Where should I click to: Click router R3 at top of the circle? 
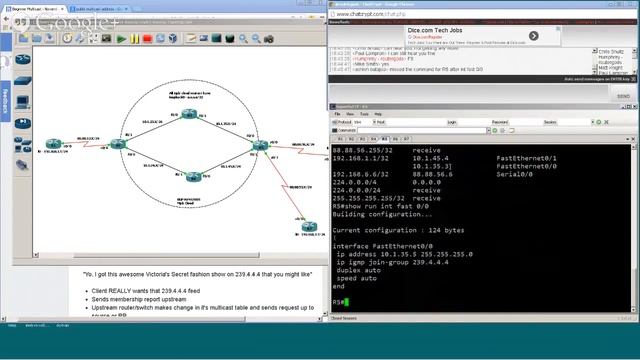click(189, 114)
